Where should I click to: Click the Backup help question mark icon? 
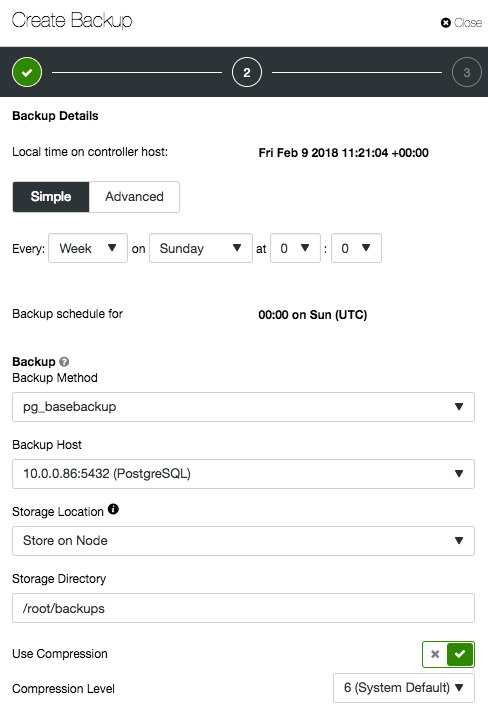tap(64, 362)
